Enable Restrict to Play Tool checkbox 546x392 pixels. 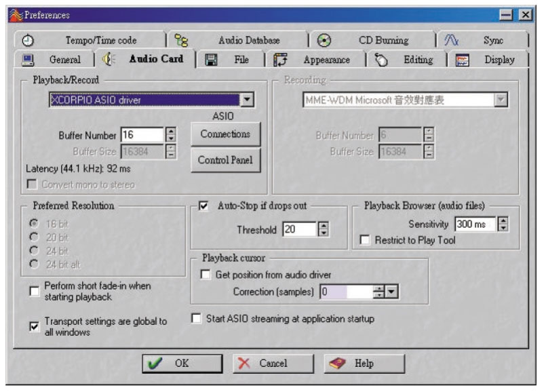(366, 240)
